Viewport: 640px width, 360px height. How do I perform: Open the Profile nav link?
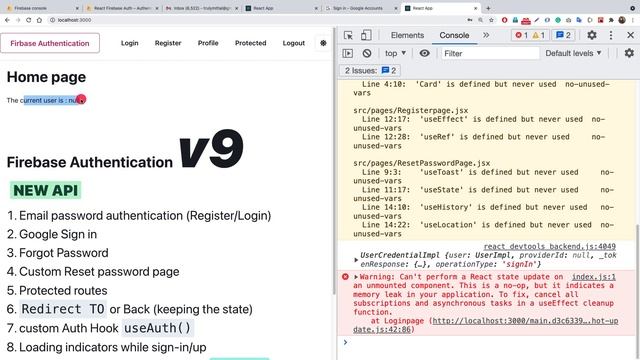(208, 43)
